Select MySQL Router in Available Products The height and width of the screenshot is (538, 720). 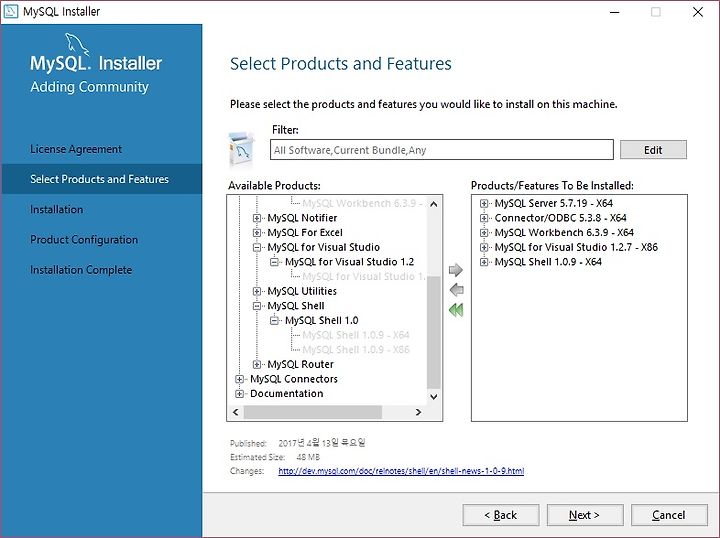click(300, 364)
